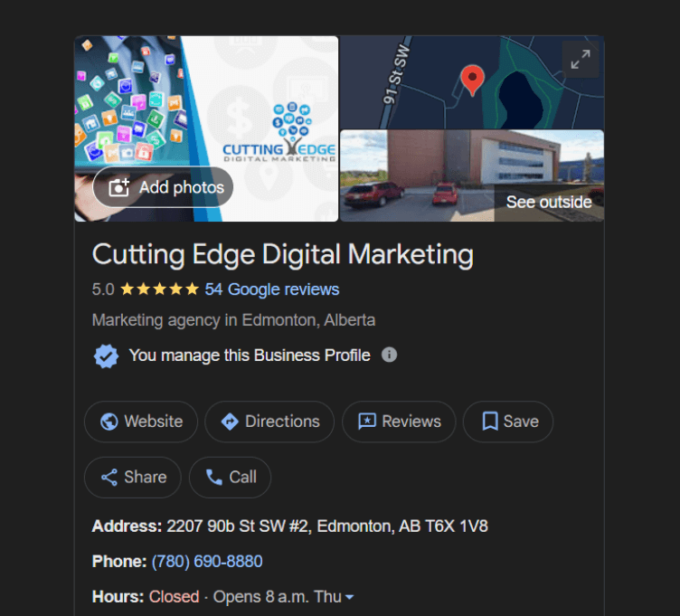The height and width of the screenshot is (616, 680).
Task: Click the address 2207 90b St SW #2
Action: pyautogui.click(x=327, y=526)
